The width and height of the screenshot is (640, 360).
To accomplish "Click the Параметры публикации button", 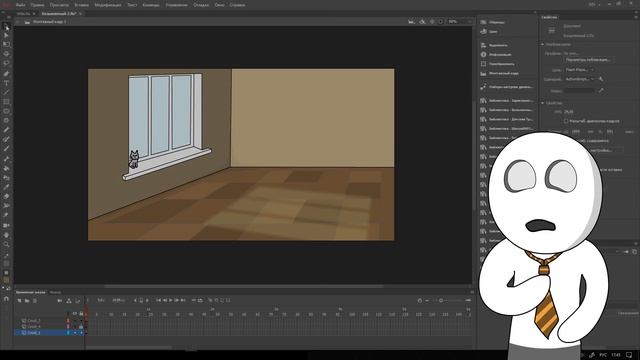I will 589,60.
